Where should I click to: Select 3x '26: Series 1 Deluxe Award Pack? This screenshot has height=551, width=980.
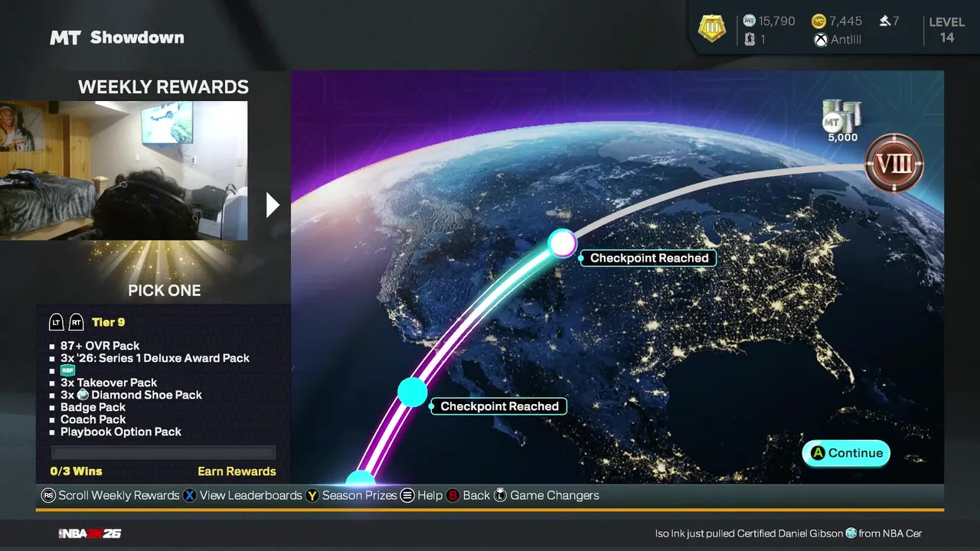pyautogui.click(x=155, y=358)
